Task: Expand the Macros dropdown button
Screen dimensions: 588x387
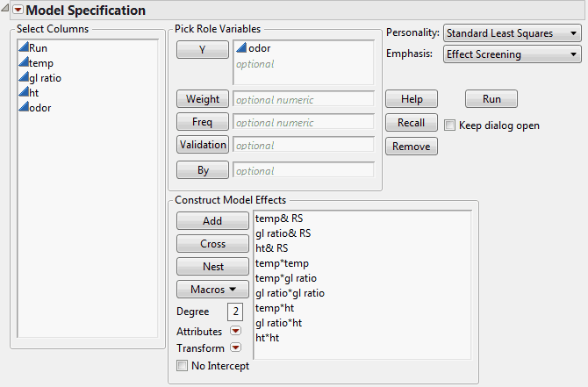Action: [212, 289]
